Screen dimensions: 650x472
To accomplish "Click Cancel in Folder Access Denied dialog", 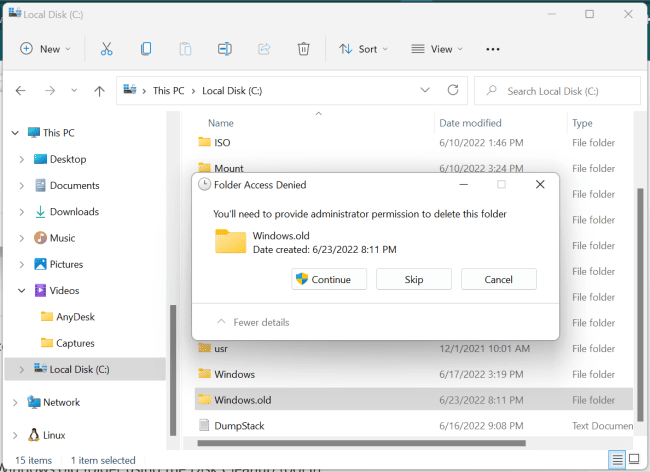I will [499, 279].
